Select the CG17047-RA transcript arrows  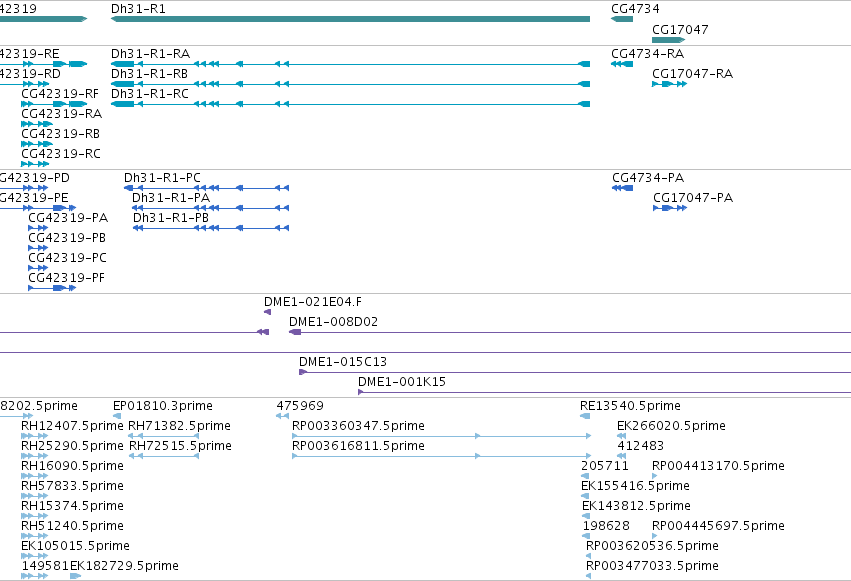coord(669,84)
